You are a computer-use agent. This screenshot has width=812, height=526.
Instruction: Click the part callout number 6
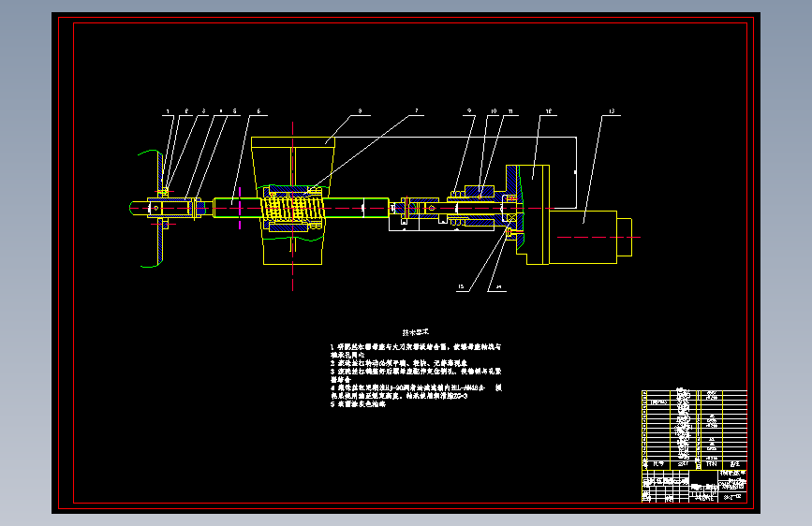(x=258, y=111)
